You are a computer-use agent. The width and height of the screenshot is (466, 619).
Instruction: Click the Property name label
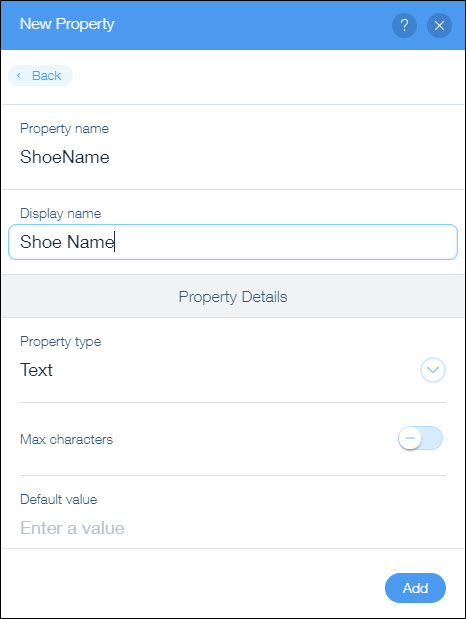64,129
